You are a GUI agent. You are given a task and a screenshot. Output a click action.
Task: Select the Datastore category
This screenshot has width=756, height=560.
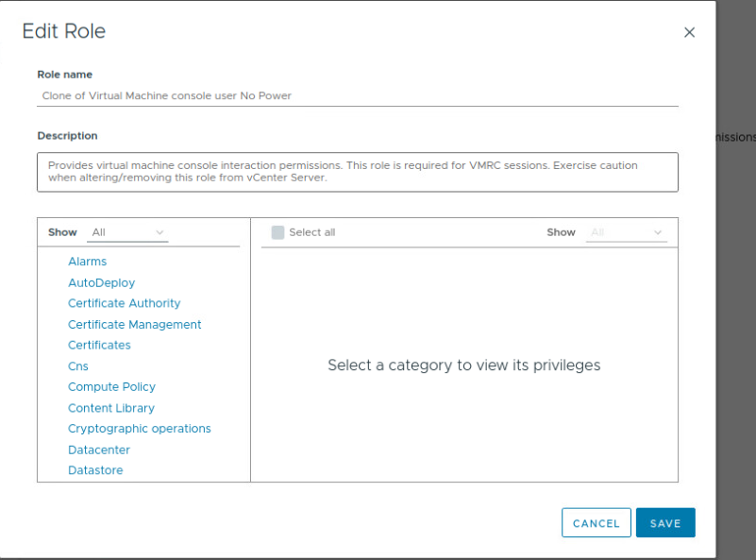95,470
